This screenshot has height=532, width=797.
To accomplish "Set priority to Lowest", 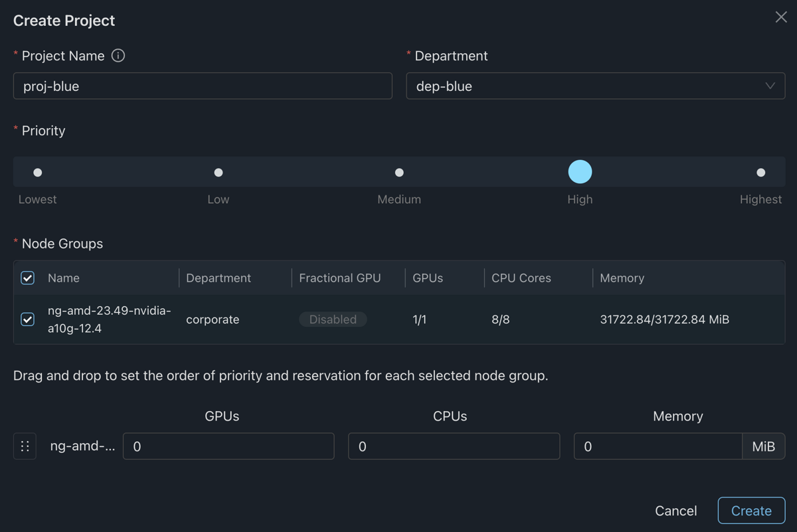I will click(x=38, y=173).
